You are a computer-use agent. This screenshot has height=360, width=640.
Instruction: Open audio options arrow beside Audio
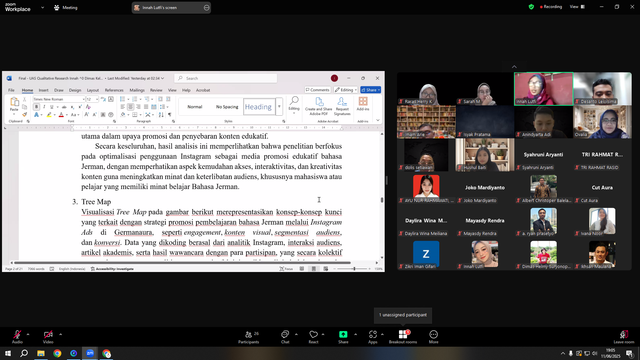(28, 334)
